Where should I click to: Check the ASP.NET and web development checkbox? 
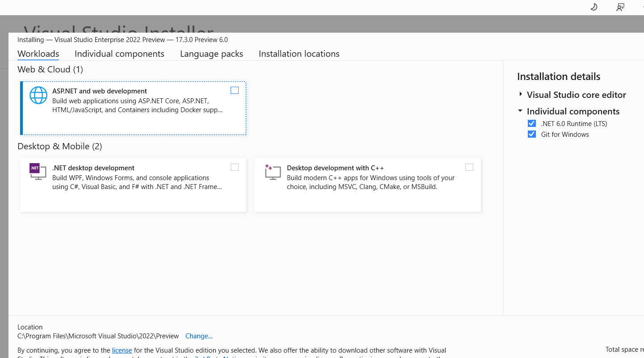coord(235,90)
